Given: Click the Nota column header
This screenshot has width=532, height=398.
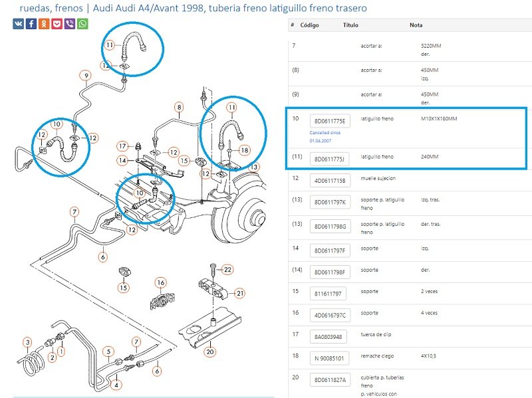Looking at the screenshot, I should click(416, 25).
